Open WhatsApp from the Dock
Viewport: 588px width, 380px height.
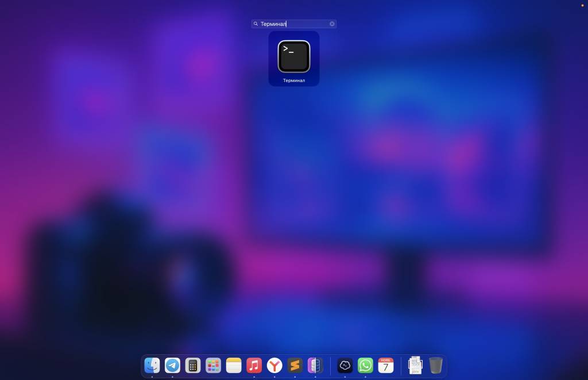point(365,365)
